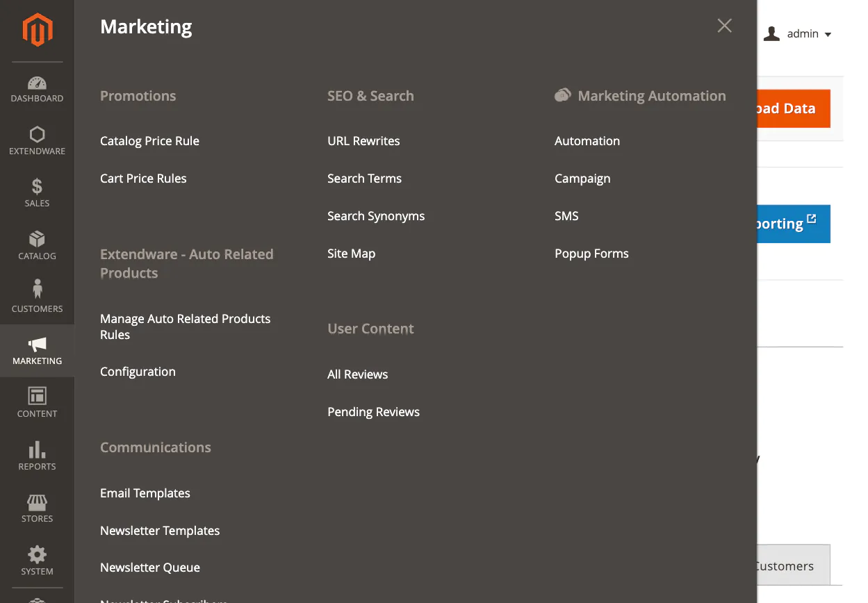
Task: Open the Catalog box icon
Action: coord(37,239)
